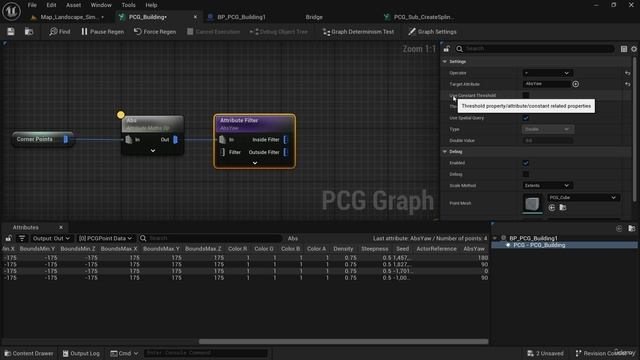Image resolution: width=640 pixels, height=360 pixels.
Task: Open the Output Log
Action: 81,353
